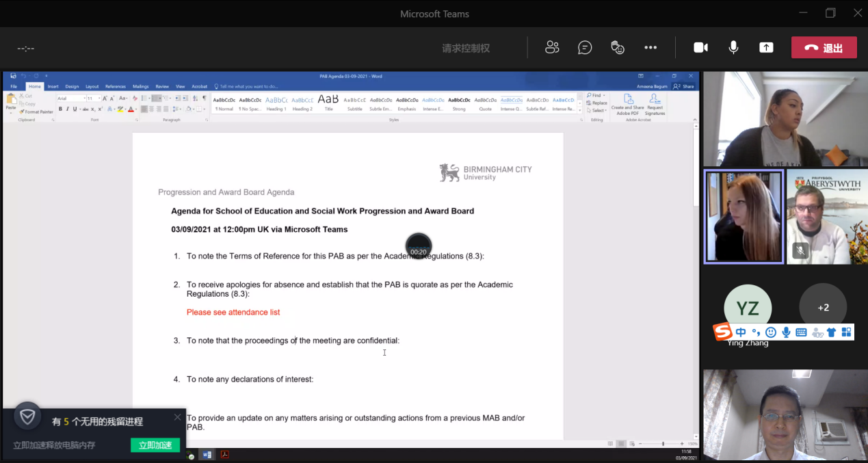Click the Borders icon in Paragraph group

(200, 109)
